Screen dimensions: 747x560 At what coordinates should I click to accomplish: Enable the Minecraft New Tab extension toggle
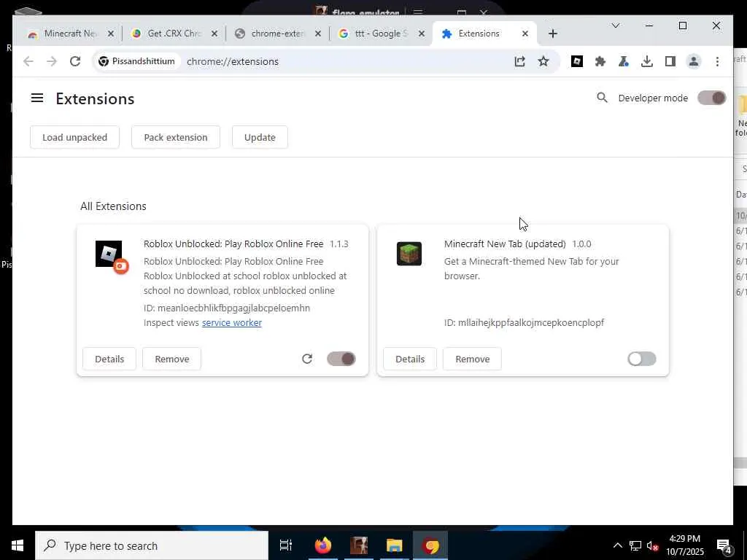click(642, 359)
